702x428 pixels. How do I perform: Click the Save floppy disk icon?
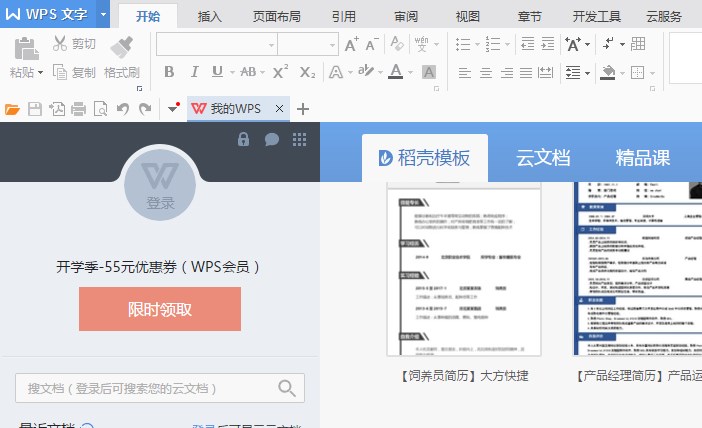coord(34,109)
